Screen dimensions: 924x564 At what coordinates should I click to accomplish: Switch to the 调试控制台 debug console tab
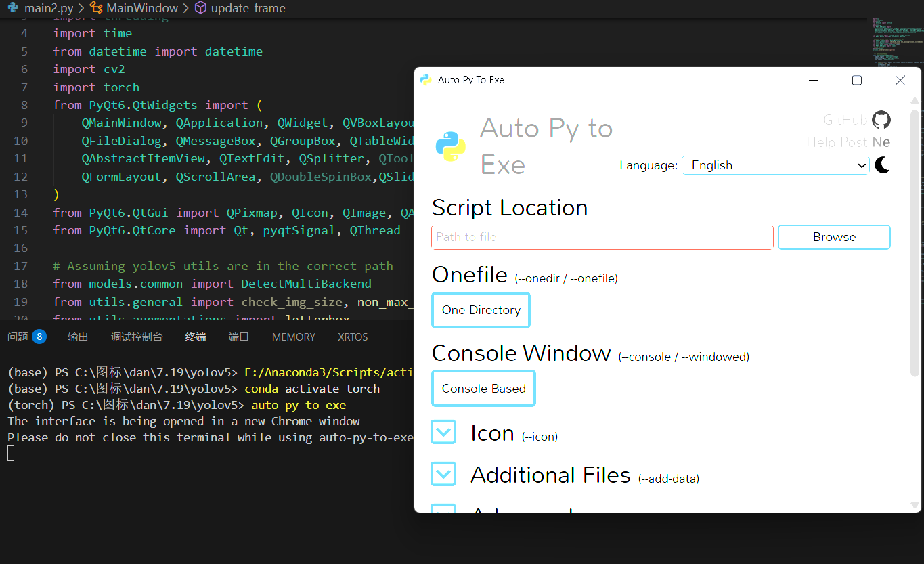coord(137,337)
